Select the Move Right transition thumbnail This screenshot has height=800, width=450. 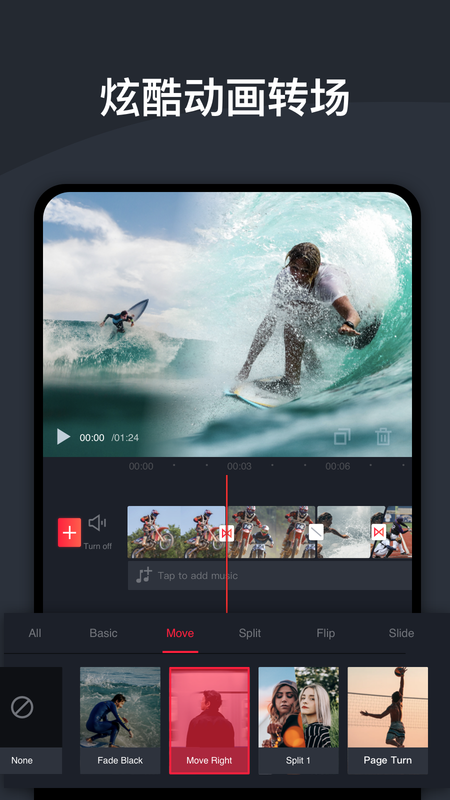coord(209,720)
